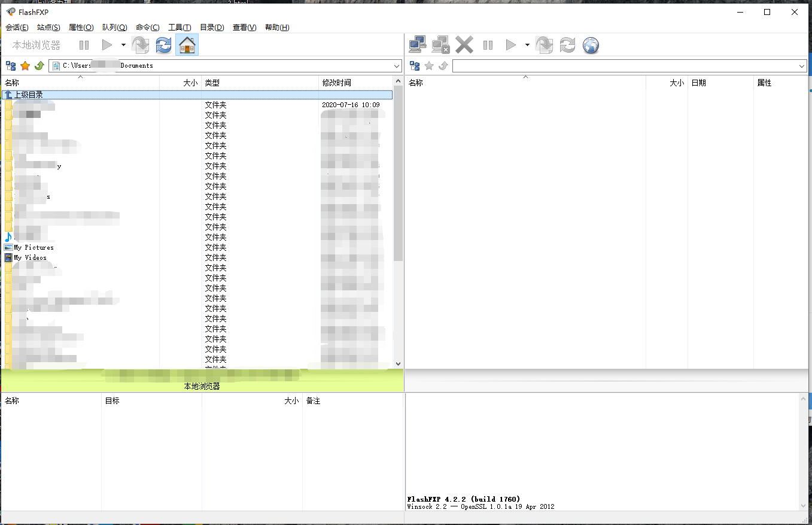The height and width of the screenshot is (525, 812).
Task: Select the 上级目录 parent directory row
Action: [x=197, y=95]
